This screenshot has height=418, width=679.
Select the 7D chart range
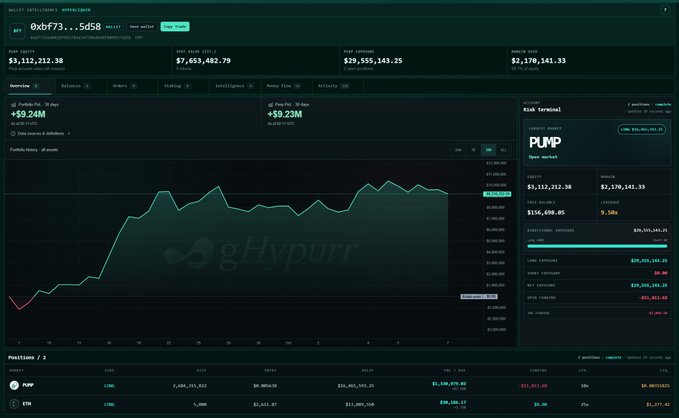pos(473,150)
